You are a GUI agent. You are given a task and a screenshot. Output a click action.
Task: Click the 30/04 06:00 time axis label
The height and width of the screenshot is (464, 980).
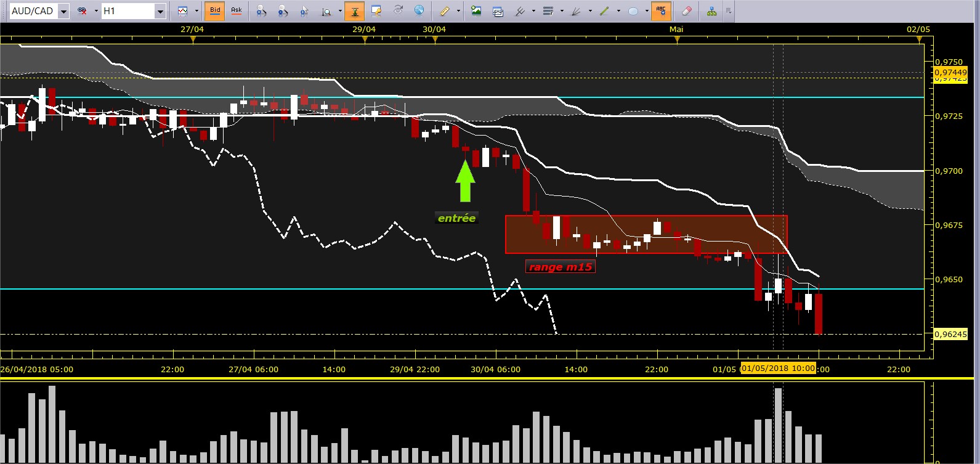495,369
